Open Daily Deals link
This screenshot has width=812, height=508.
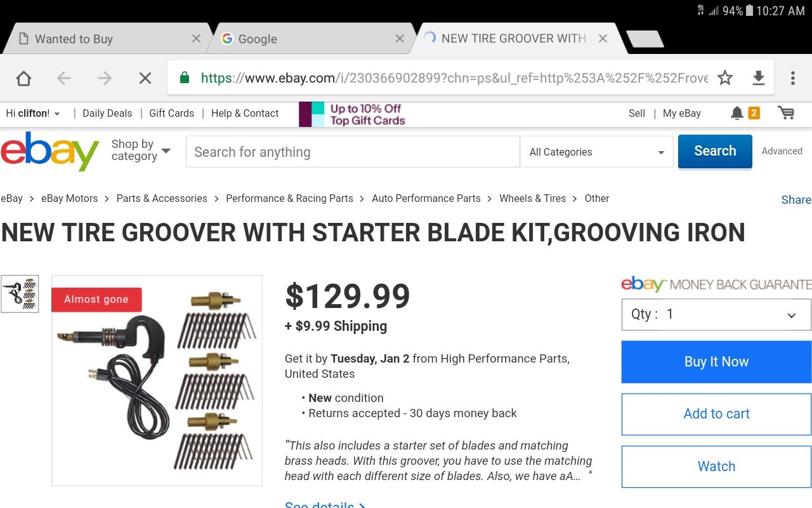(107, 114)
